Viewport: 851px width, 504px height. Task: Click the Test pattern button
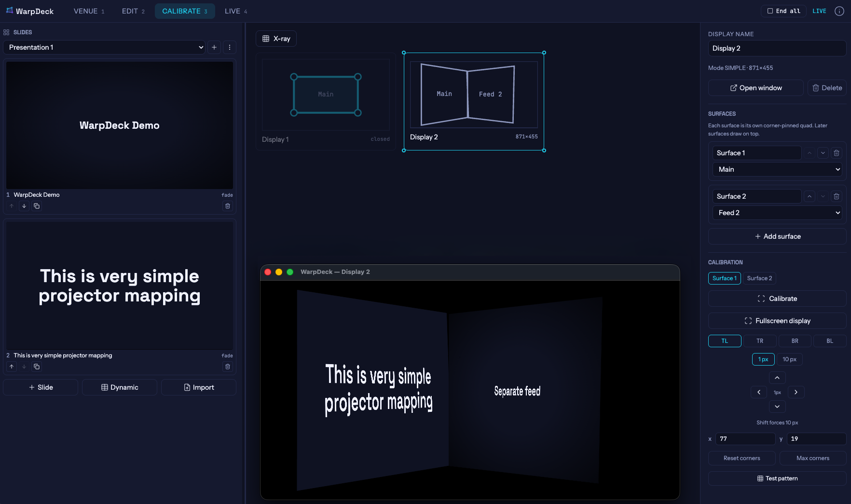pyautogui.click(x=777, y=478)
